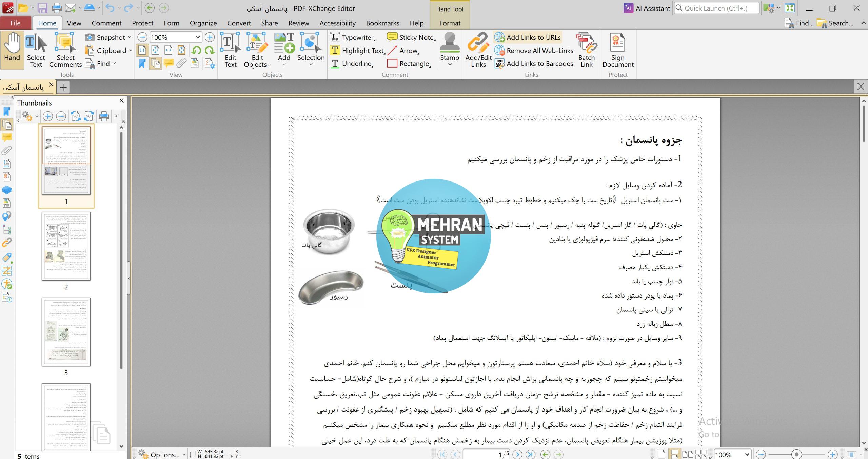Toggle the Thumbnails pane button in ribbon
Viewport: 868px width, 459px height.
click(155, 63)
